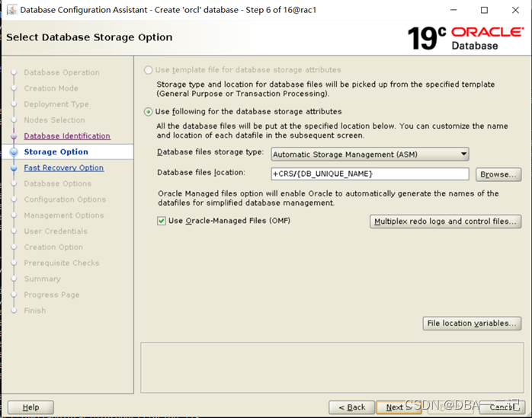Click the Finish step
The height and width of the screenshot is (418, 532).
point(34,311)
